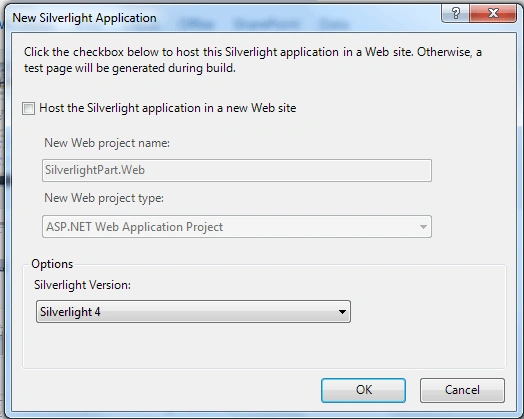Close the New Silverlight Application dialog
The image size is (524, 419).
point(493,13)
